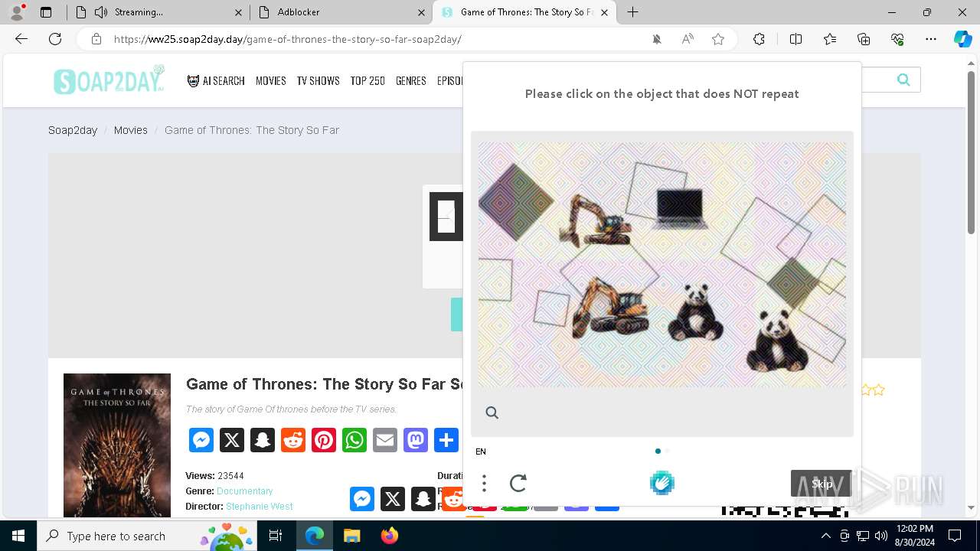Click the notifications blocked bell icon
Viewport: 980px width, 551px height.
pyautogui.click(x=657, y=39)
